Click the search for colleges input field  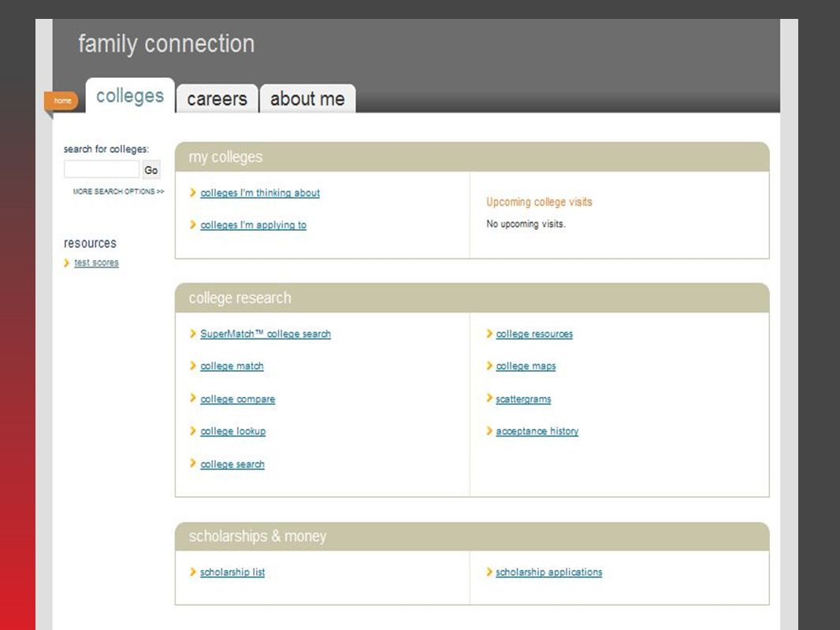102,169
